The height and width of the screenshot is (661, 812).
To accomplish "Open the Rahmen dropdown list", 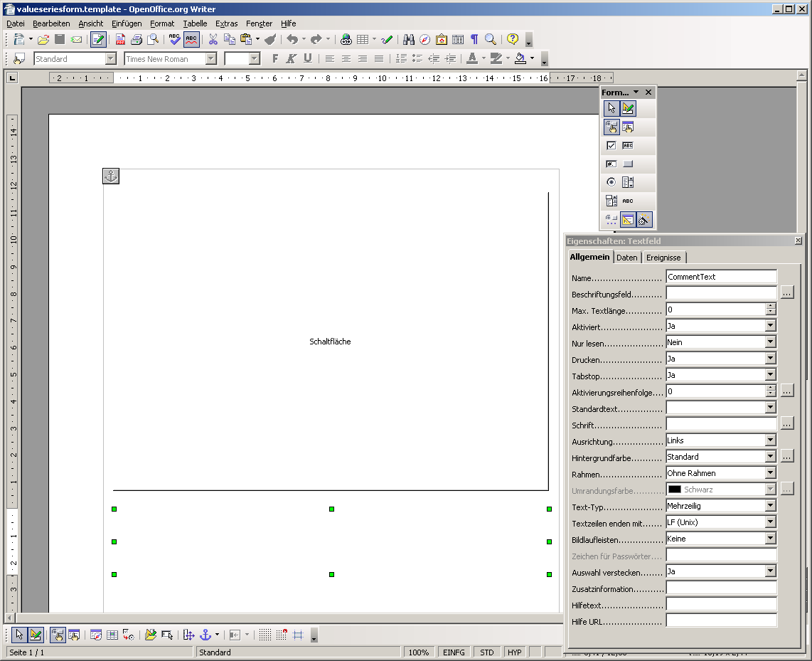I will 770,473.
